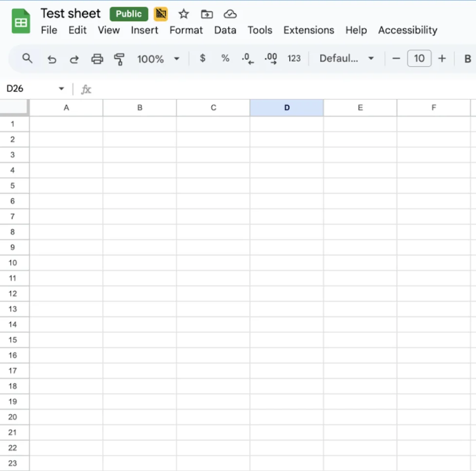Viewport: 476px width, 471px height.
Task: Apply percent format
Action: click(225, 59)
